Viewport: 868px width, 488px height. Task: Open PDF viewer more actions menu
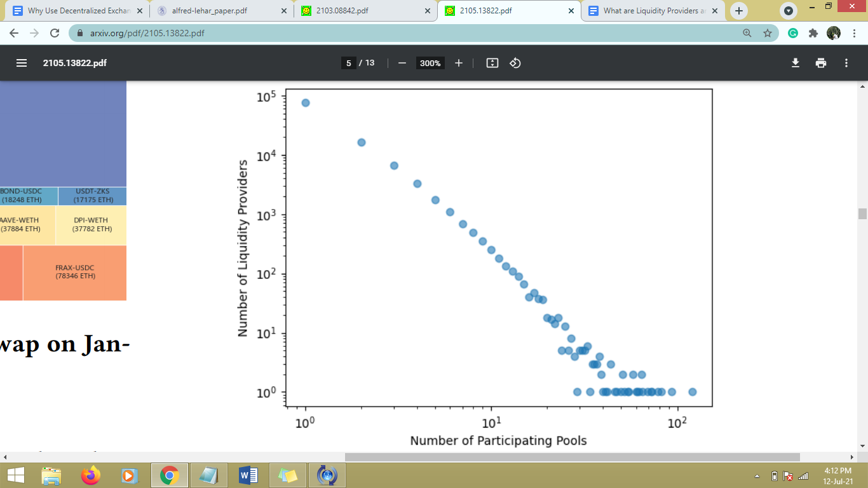coord(846,63)
